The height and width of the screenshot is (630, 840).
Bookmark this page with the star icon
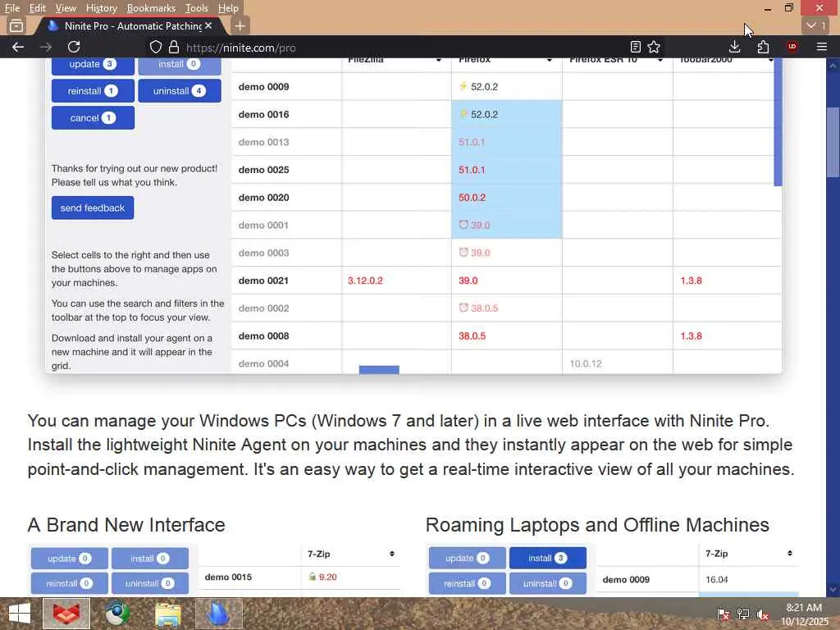point(654,47)
